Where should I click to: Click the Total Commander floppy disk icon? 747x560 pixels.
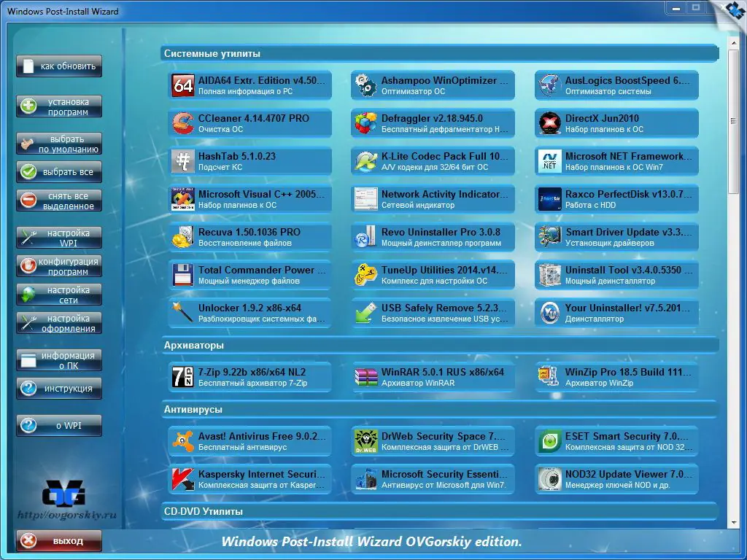tap(183, 275)
